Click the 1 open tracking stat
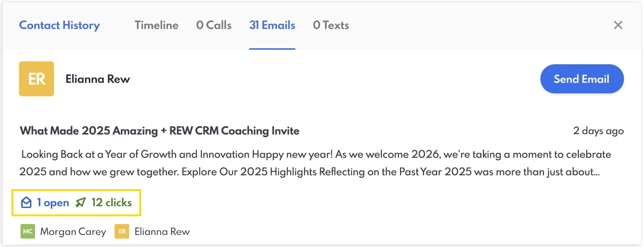 pos(52,202)
